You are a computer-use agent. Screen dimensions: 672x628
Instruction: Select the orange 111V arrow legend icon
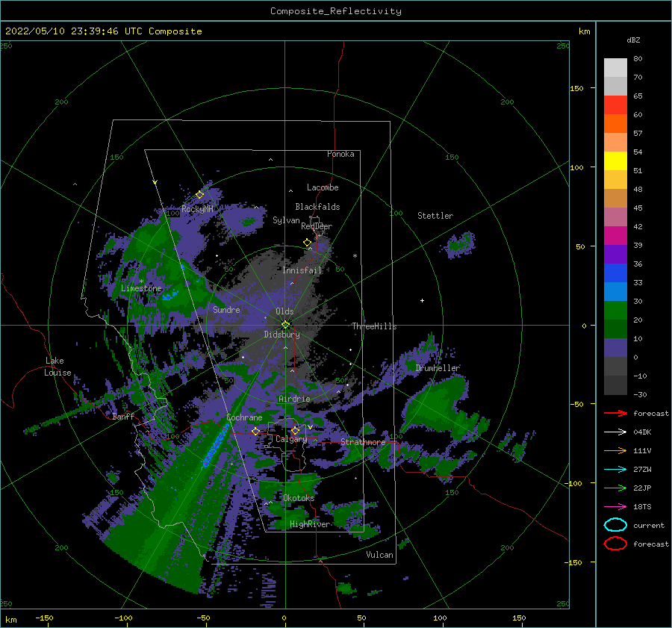pos(615,450)
